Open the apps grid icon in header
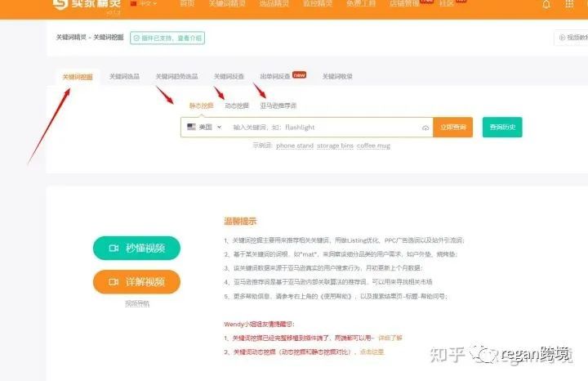This screenshot has height=381, width=588. [569, 4]
